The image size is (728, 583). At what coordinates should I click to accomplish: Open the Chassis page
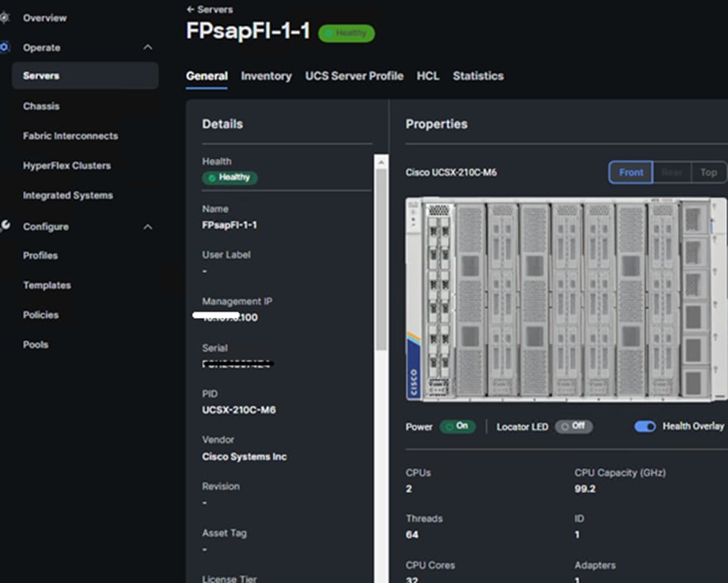[x=41, y=106]
